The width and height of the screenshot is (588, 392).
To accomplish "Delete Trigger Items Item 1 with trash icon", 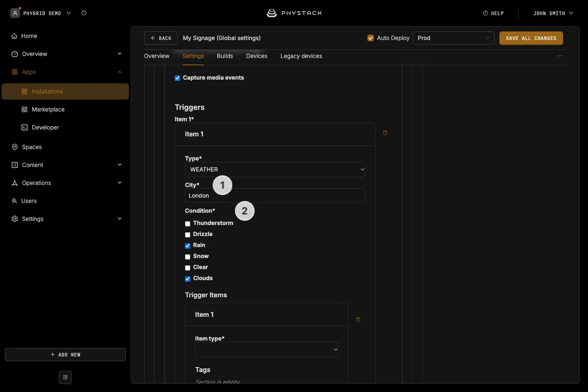I will tap(358, 320).
